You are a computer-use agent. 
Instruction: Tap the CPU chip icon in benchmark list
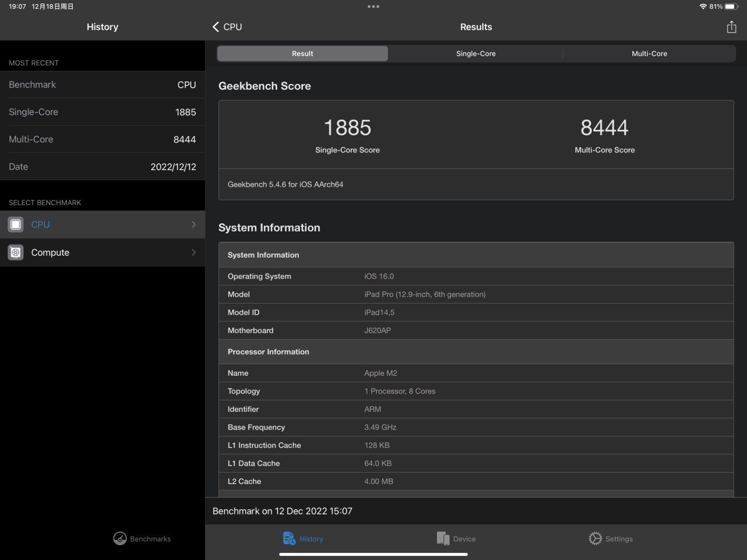coord(16,224)
